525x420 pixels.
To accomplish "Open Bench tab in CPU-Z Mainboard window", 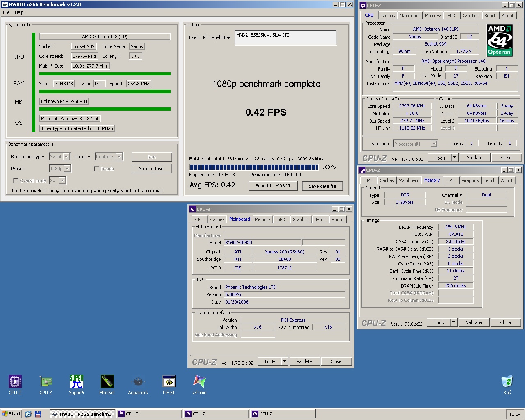I will tap(320, 219).
